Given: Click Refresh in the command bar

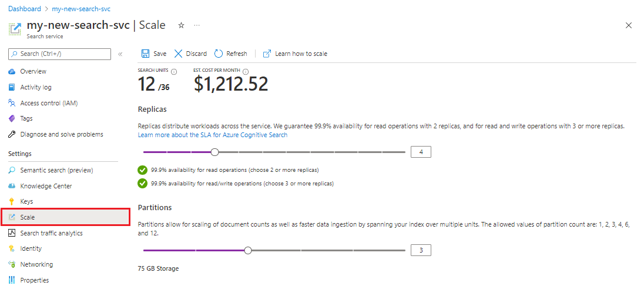Looking at the screenshot, I should (x=237, y=54).
